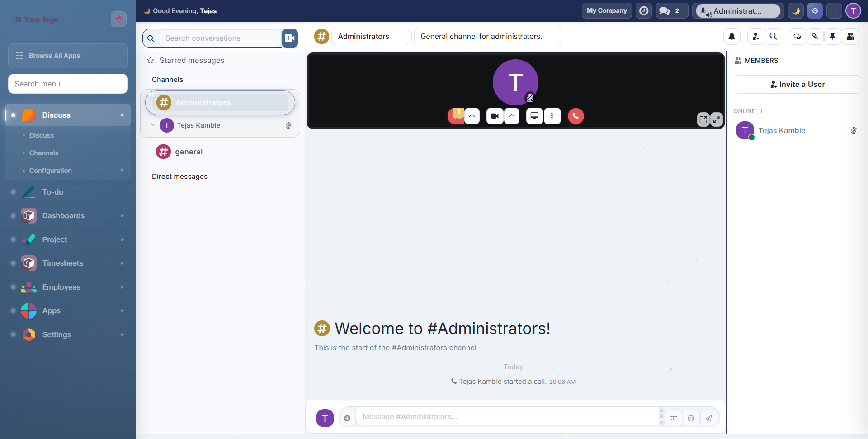This screenshot has height=439, width=868.
Task: Toggle dark mode with moon icon
Action: 796,11
